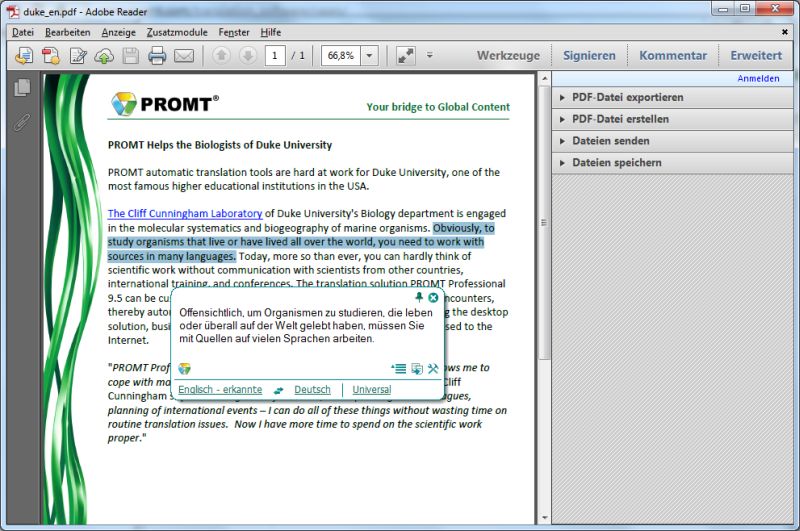This screenshot has height=531, width=800.
Task: Click the copy translation icon in popup
Action: click(x=417, y=368)
